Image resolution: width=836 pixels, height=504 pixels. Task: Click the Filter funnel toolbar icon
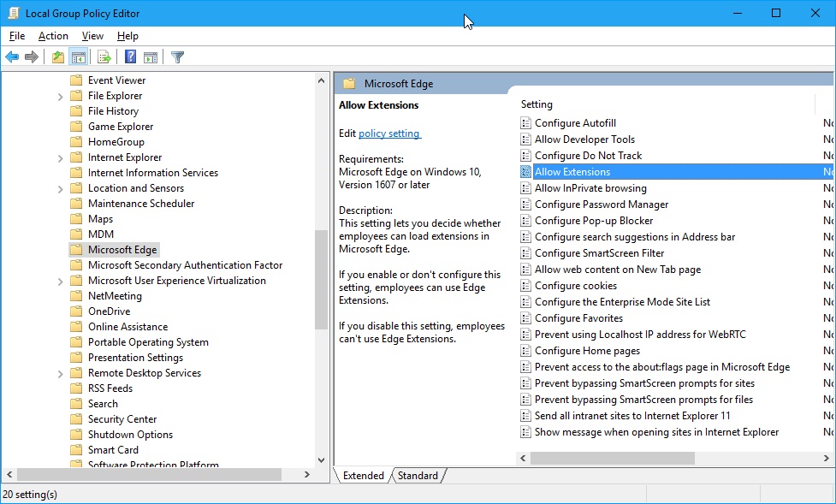177,56
